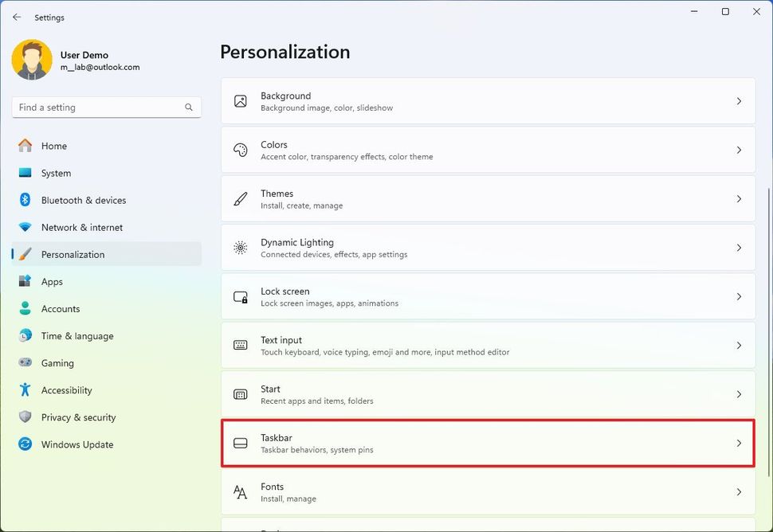Open the Dynamic Lighting title text

tap(297, 242)
